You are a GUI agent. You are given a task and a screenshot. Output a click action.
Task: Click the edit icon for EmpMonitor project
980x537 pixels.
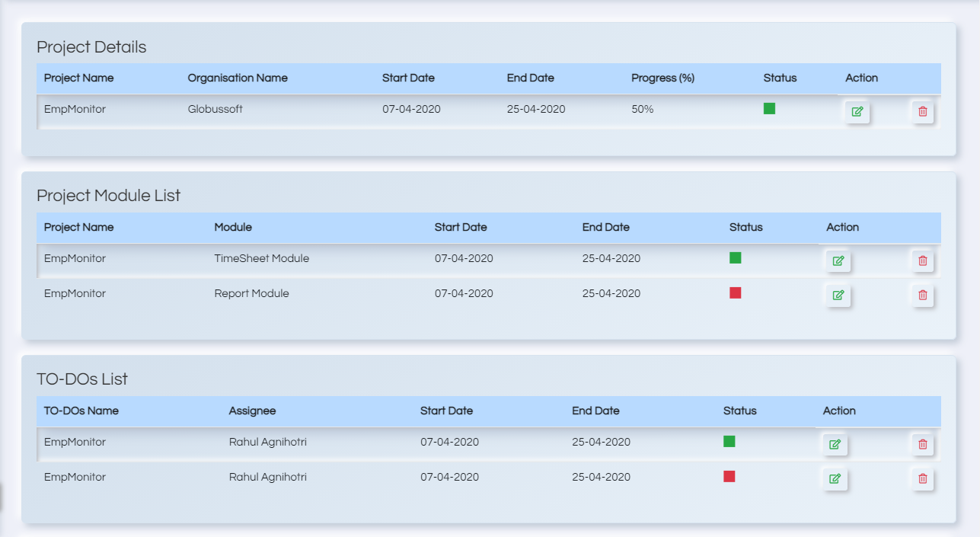click(857, 111)
